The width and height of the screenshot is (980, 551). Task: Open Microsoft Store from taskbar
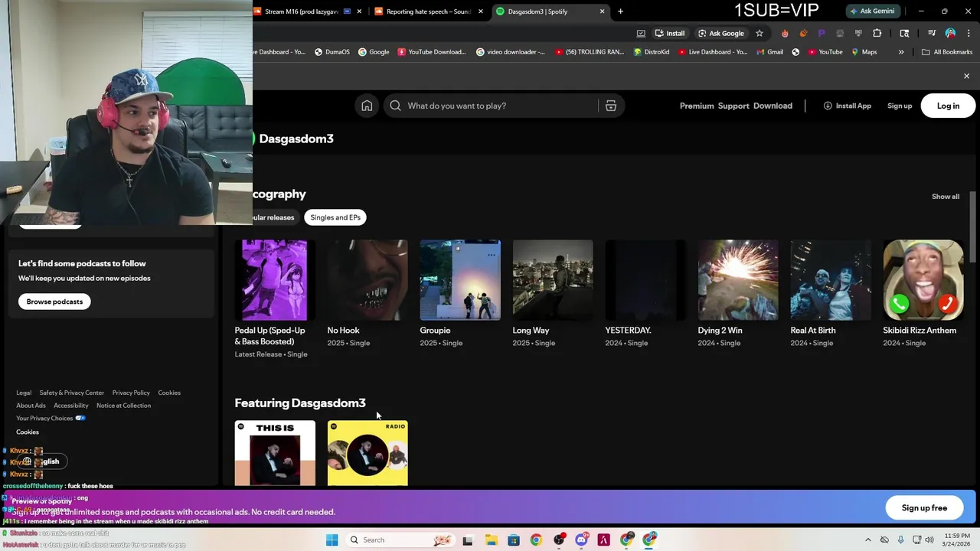(514, 540)
